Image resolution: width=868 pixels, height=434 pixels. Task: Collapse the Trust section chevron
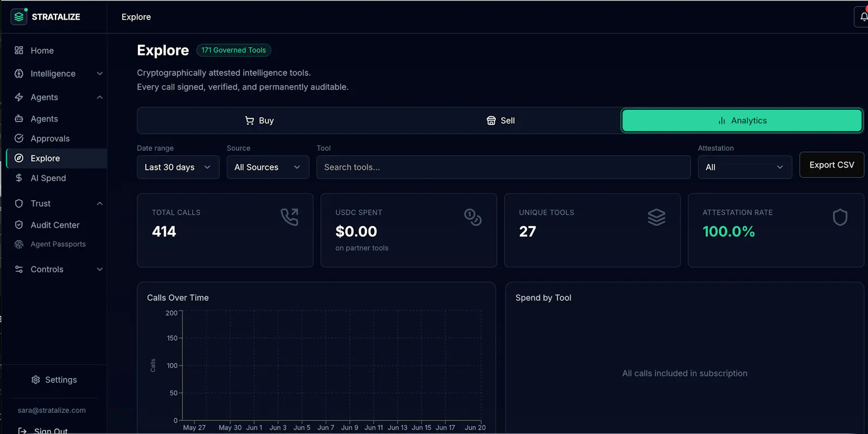click(x=100, y=203)
